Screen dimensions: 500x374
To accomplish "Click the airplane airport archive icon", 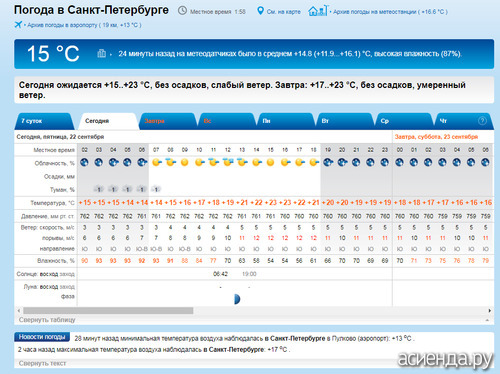I will tap(18, 24).
